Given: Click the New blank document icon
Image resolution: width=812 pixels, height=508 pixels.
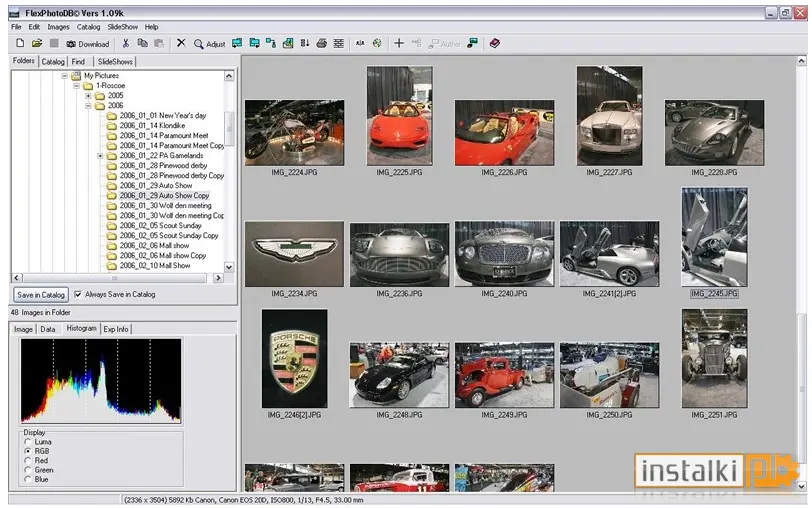Looking at the screenshot, I should pos(20,43).
